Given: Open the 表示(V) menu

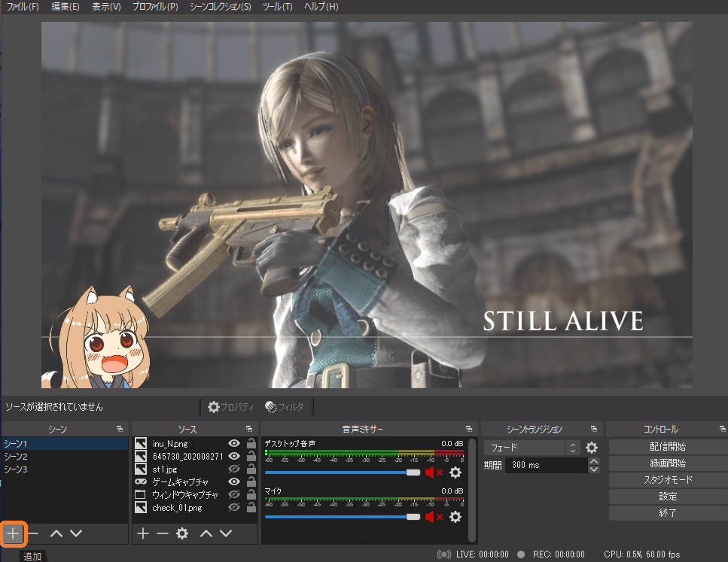Looking at the screenshot, I should tap(106, 7).
